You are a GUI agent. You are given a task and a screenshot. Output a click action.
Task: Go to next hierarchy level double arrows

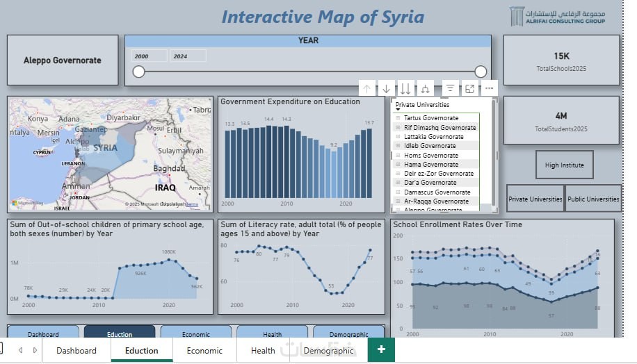pyautogui.click(x=405, y=88)
